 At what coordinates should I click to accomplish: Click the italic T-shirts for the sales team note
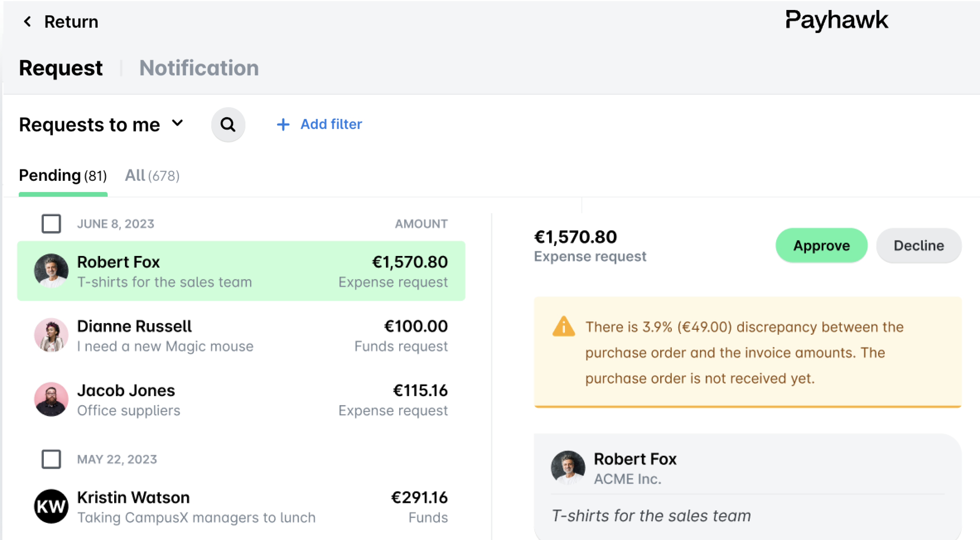[x=651, y=516]
